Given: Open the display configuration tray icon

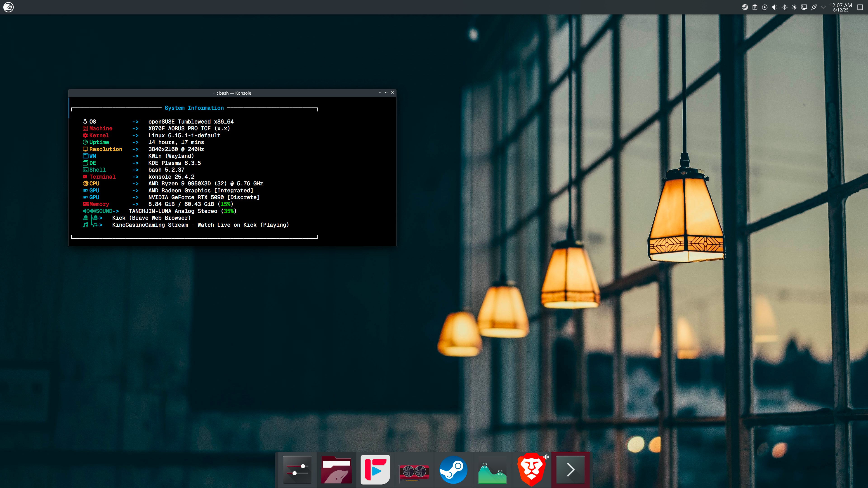Looking at the screenshot, I should [804, 7].
